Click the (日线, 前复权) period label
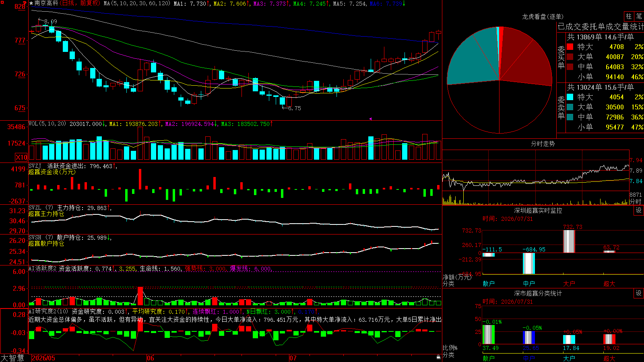Viewport: 644px width, 362px height. [80, 3]
